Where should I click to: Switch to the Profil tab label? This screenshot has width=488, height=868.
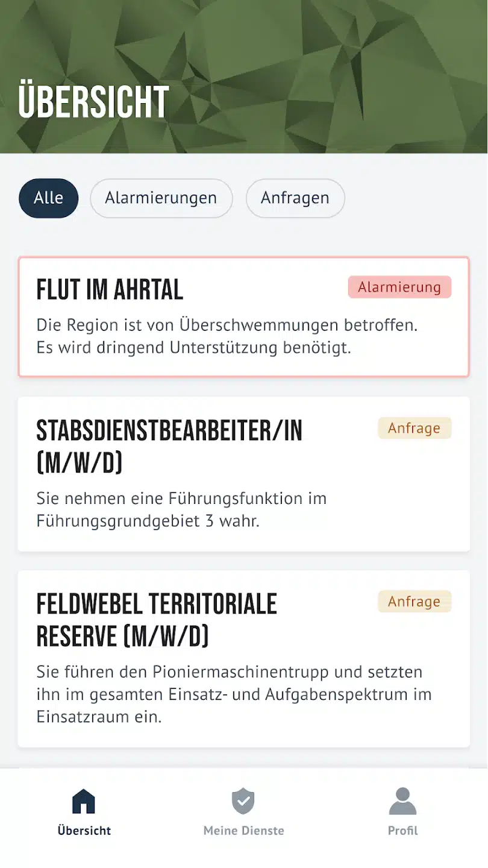tap(402, 831)
